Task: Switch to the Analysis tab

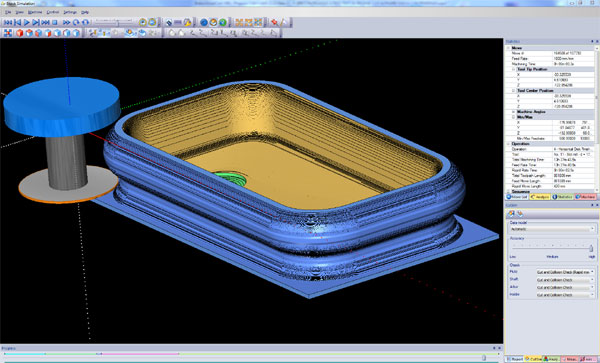Action: click(540, 197)
